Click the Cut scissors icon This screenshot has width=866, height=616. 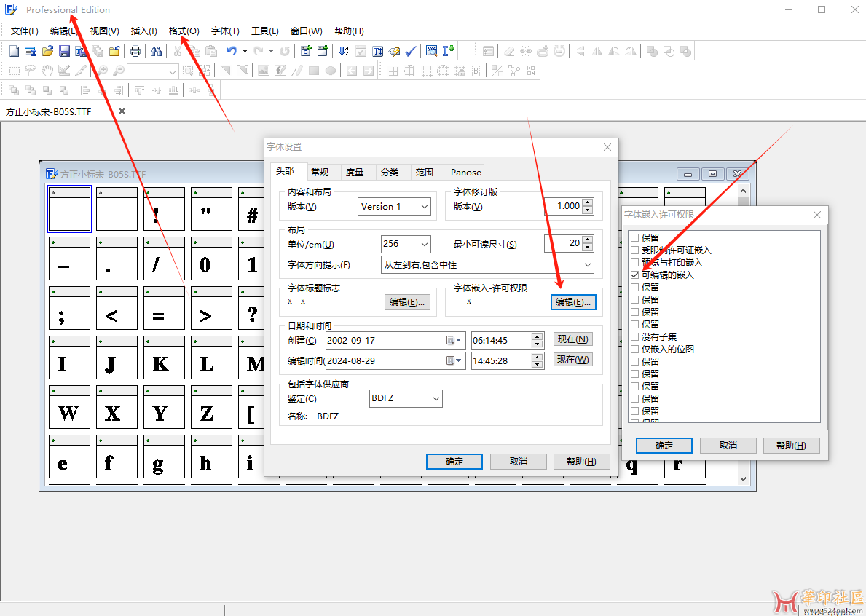(x=177, y=51)
